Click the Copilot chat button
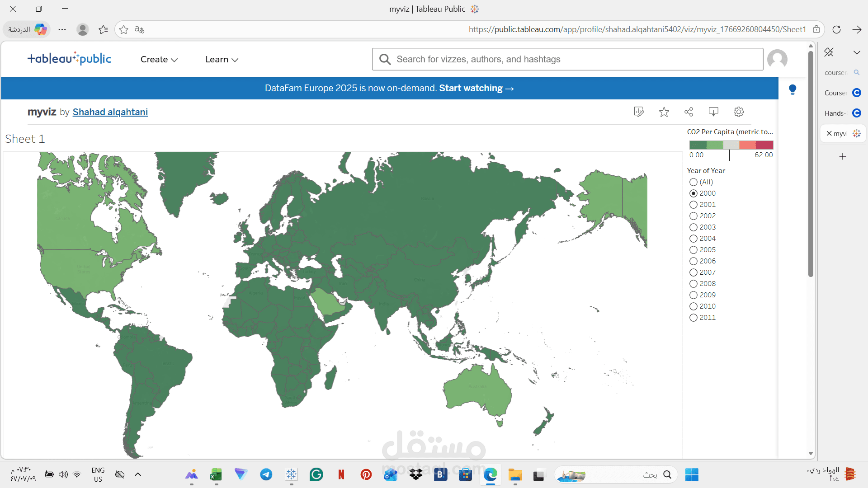Viewport: 868px width, 488px height. coord(27,29)
